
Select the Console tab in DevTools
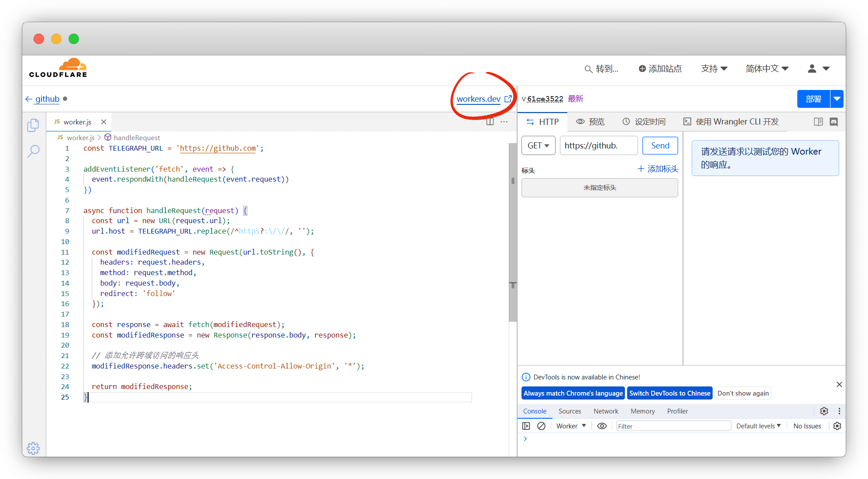pos(535,411)
